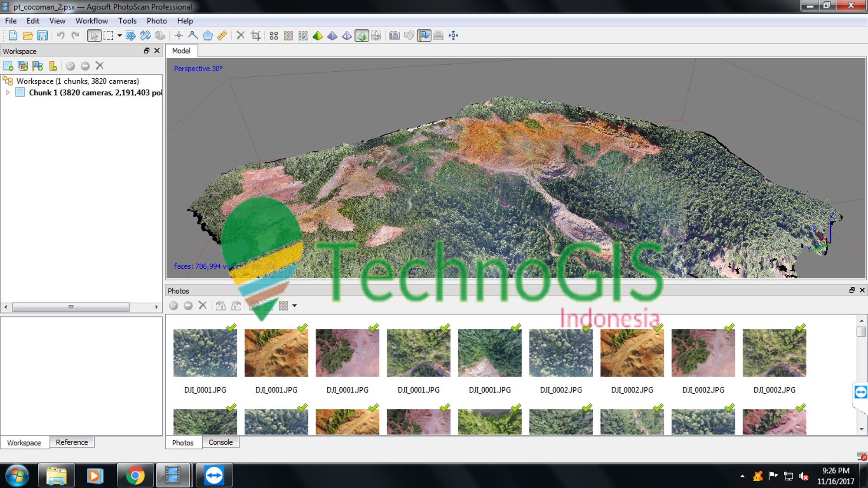Open the Tools menu
This screenshot has height=488, width=868.
click(x=127, y=21)
